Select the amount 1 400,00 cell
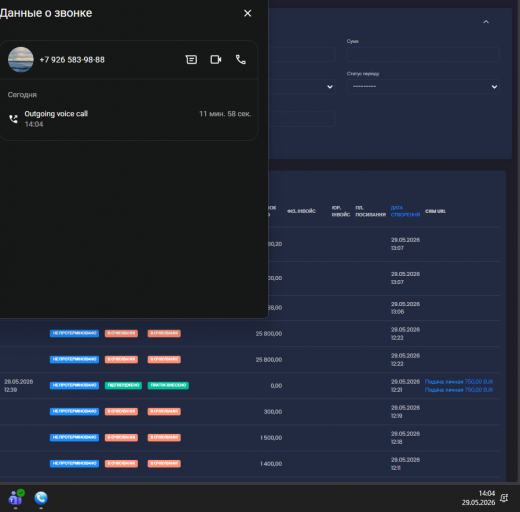The height and width of the screenshot is (512, 520). pyautogui.click(x=271, y=464)
